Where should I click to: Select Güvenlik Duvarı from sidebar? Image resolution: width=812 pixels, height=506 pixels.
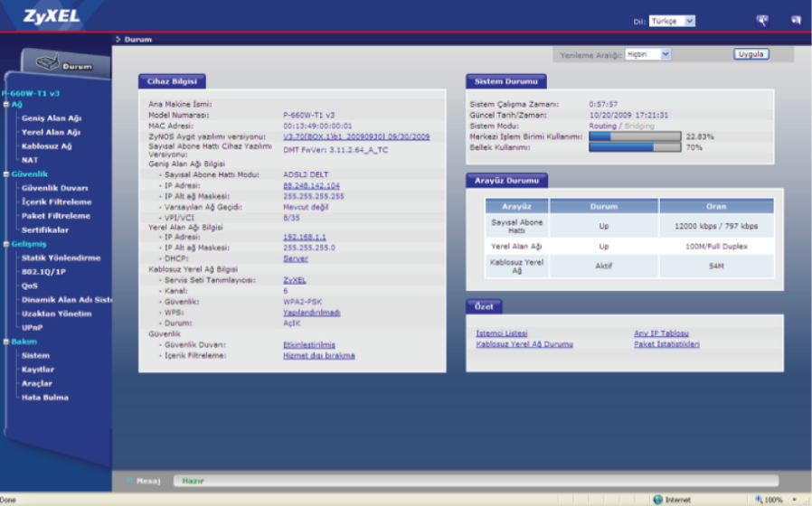pos(54,188)
